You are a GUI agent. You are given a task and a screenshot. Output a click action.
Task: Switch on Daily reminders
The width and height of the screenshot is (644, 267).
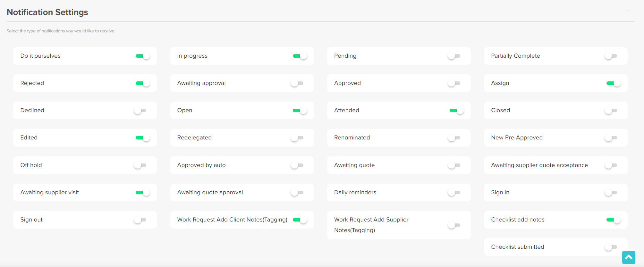454,193
